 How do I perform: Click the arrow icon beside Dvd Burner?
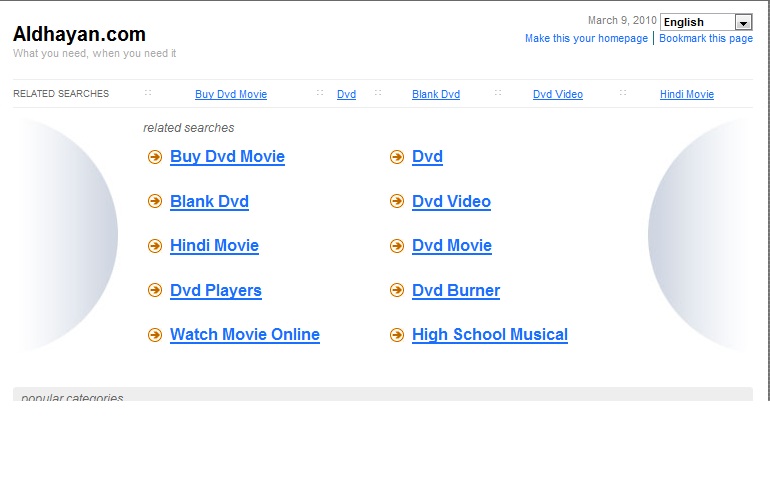397,290
